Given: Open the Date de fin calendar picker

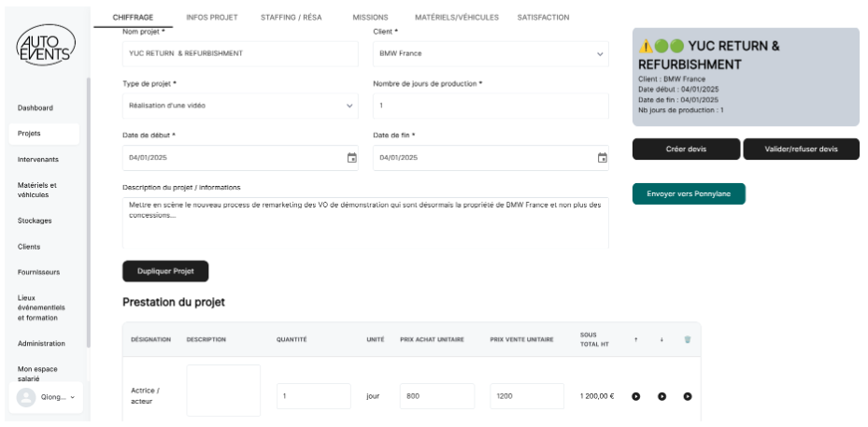Looking at the screenshot, I should pyautogui.click(x=603, y=158).
